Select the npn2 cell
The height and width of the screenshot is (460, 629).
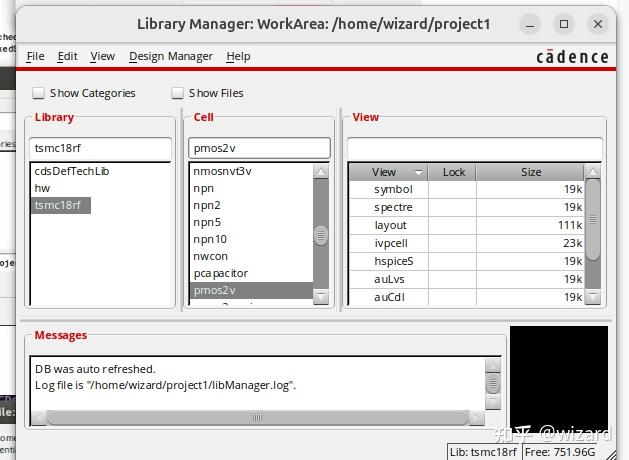[x=251, y=205]
